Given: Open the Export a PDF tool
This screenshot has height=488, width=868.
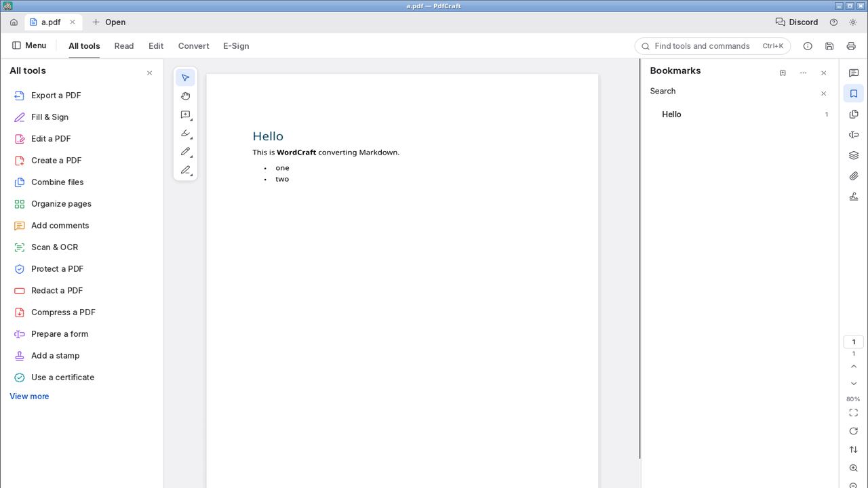Looking at the screenshot, I should pos(81,96).
